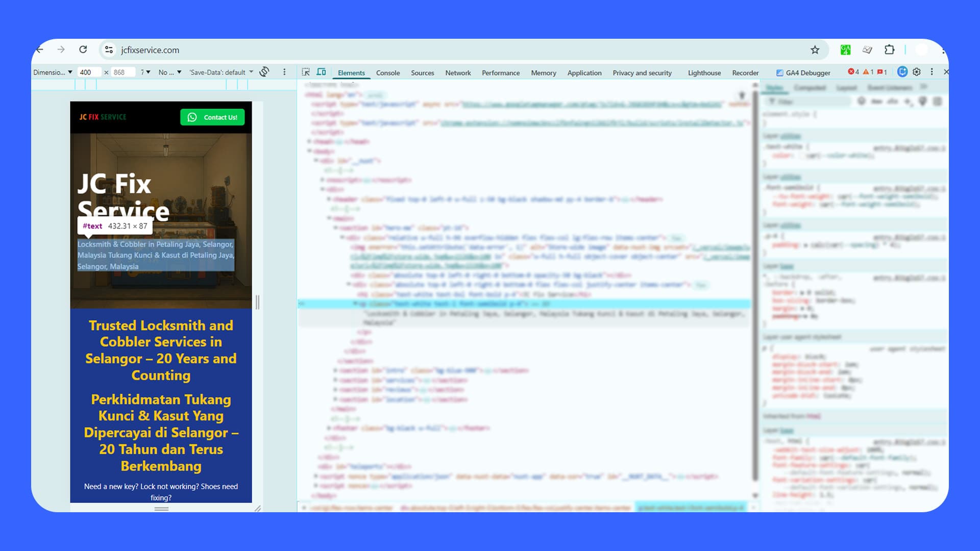This screenshot has height=551, width=980.
Task: Open the 'Save-Data': default dropdown
Action: (x=219, y=72)
